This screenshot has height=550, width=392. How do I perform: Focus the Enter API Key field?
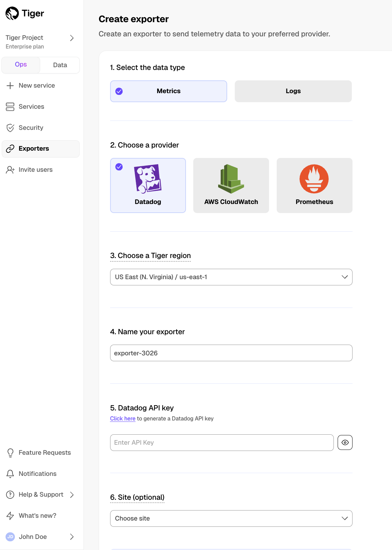(222, 443)
